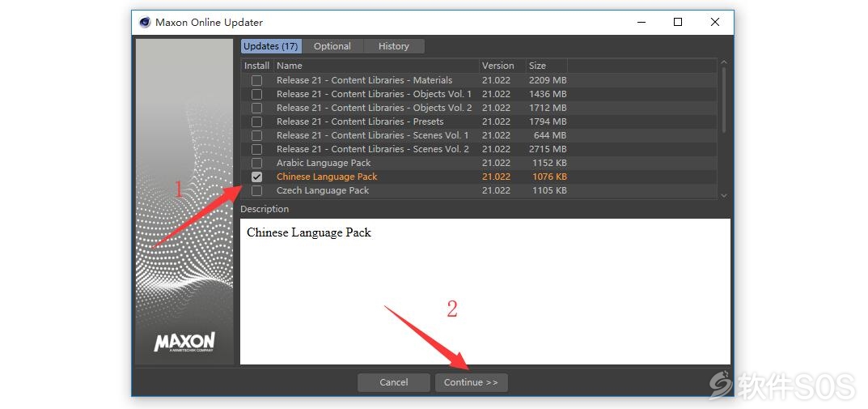Tick the checkbox for Scenes Vol. 2
The image size is (868, 409).
click(x=257, y=150)
